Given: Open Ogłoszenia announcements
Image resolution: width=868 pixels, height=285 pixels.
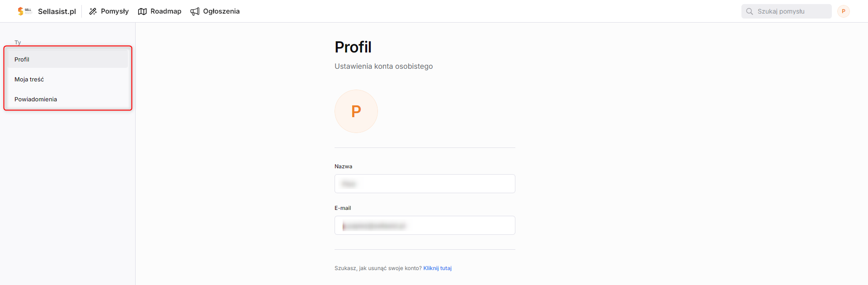Looking at the screenshot, I should click(215, 11).
